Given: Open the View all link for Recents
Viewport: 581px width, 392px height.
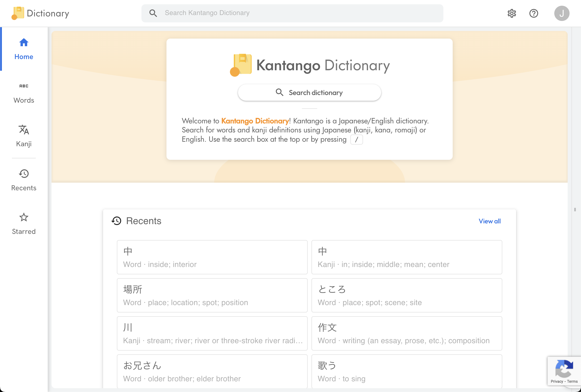Looking at the screenshot, I should [489, 221].
